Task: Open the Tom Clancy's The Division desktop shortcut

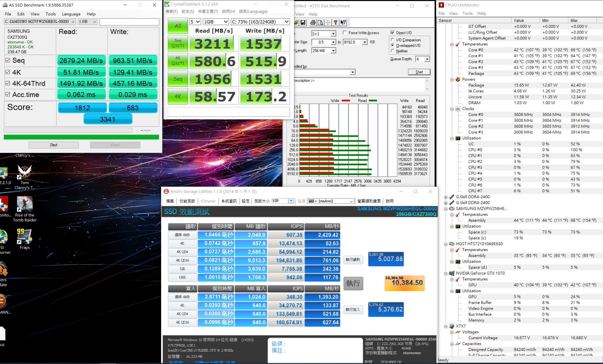Action: click(24, 177)
